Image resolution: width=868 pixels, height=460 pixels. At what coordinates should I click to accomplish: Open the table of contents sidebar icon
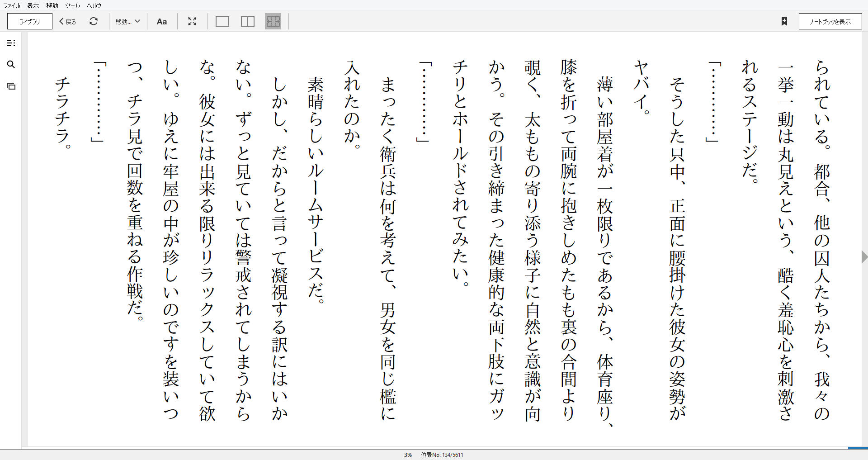tap(11, 43)
